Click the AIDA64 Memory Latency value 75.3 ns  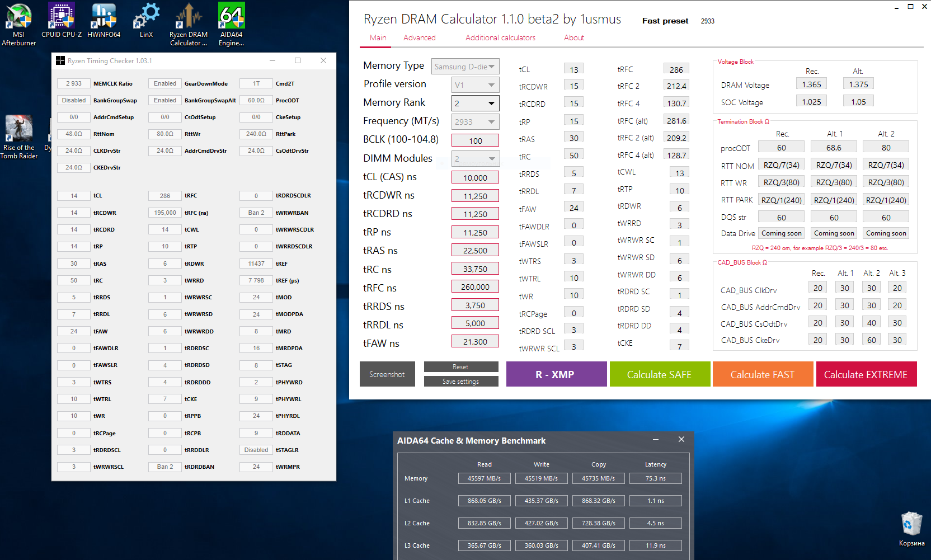(x=656, y=478)
